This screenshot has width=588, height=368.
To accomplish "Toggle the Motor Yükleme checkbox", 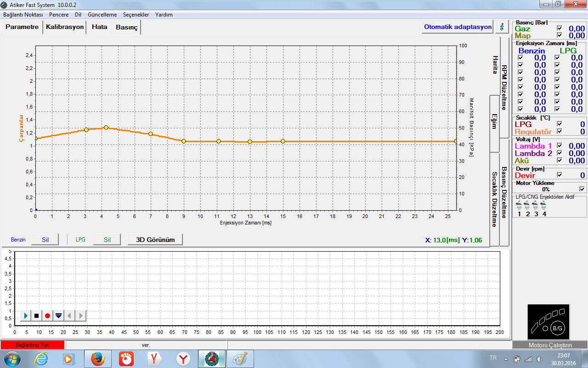I will click(x=582, y=189).
